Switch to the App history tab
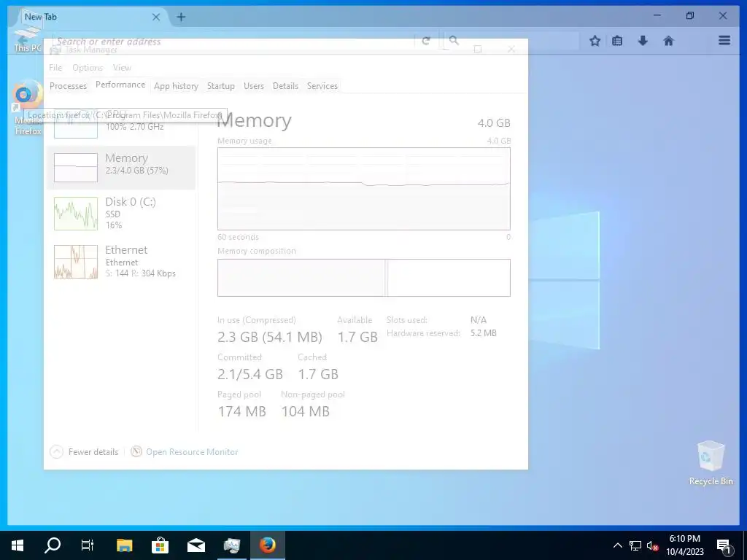This screenshot has height=560, width=747. (x=176, y=86)
